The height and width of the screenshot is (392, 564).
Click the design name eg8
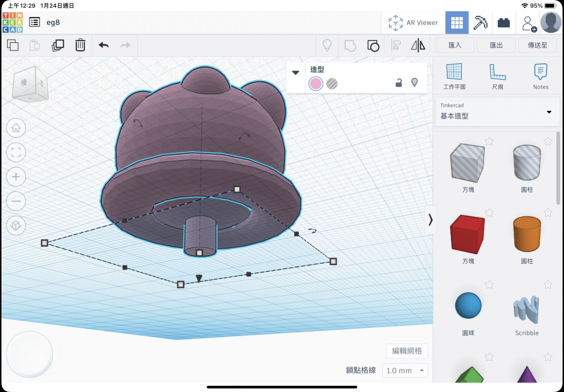tap(53, 23)
